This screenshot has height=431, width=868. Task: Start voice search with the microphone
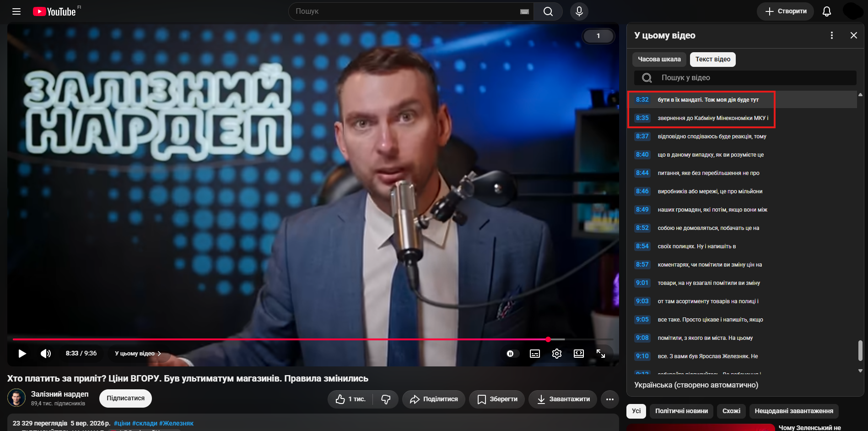[x=579, y=11]
